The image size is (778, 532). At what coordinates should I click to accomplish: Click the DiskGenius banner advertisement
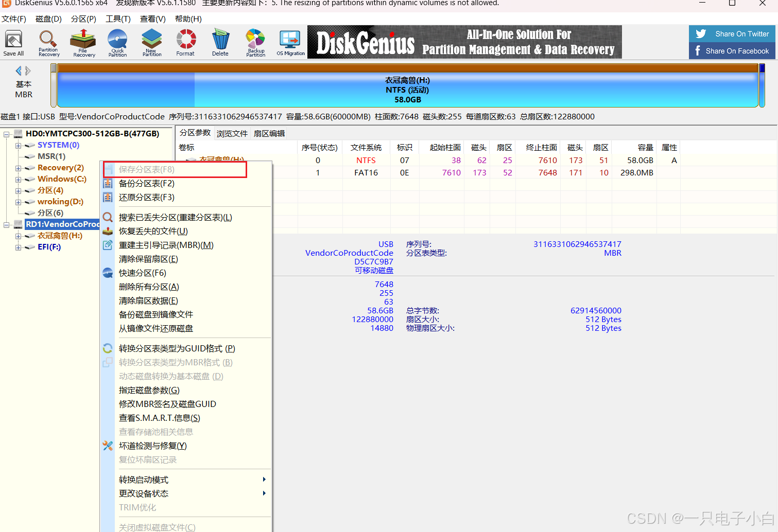coord(464,42)
